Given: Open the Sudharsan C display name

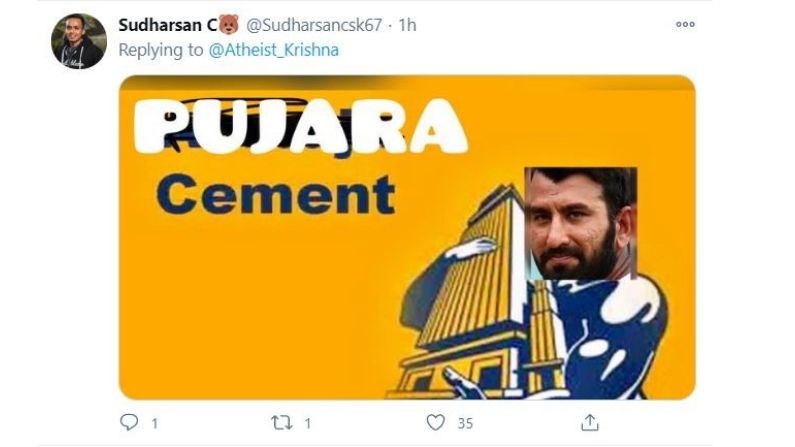Looking at the screenshot, I should [x=168, y=25].
